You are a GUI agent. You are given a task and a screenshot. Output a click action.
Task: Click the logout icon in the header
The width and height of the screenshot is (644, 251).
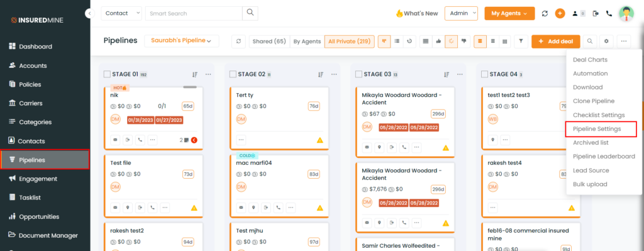click(x=596, y=14)
